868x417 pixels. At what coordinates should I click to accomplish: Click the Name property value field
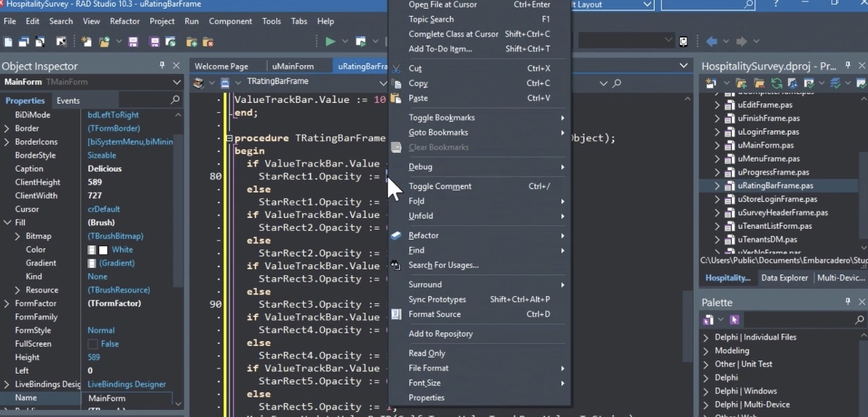point(127,398)
